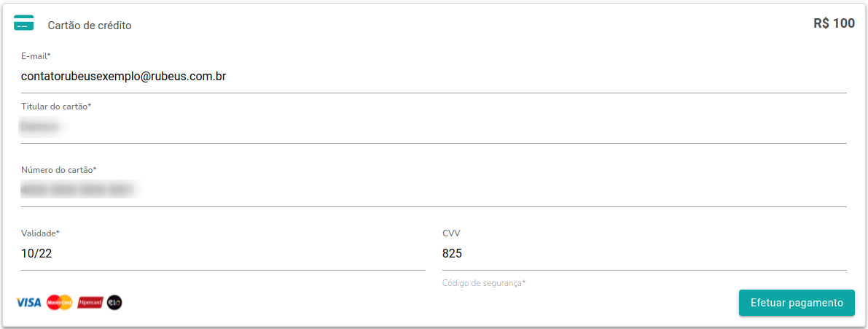868x329 pixels.
Task: Click the Titular do cartão* label
Action: 56,107
